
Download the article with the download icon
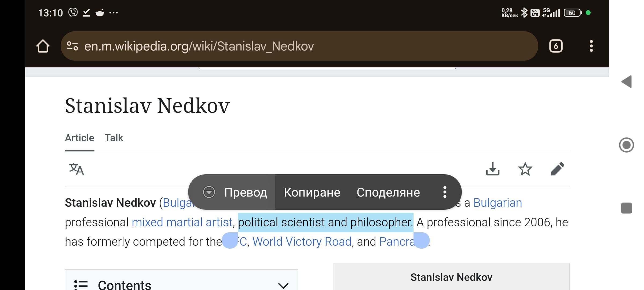point(493,169)
